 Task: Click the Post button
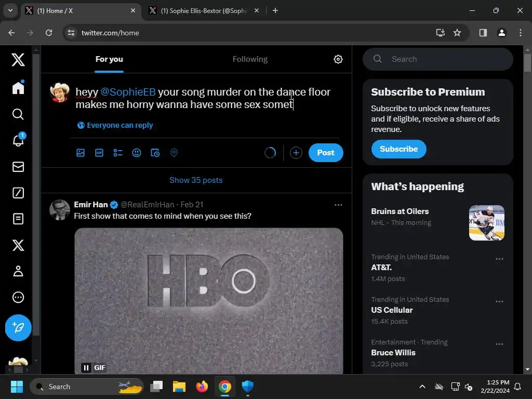(x=326, y=153)
